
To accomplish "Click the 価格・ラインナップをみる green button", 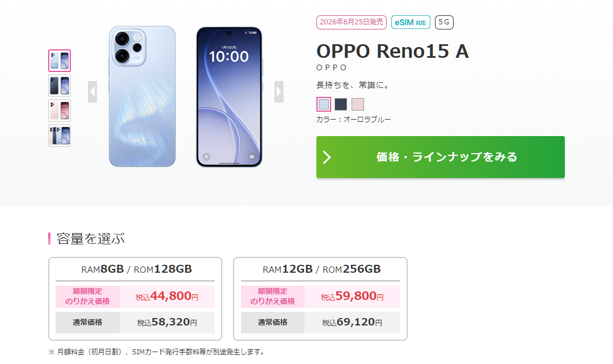I will coord(441,157).
